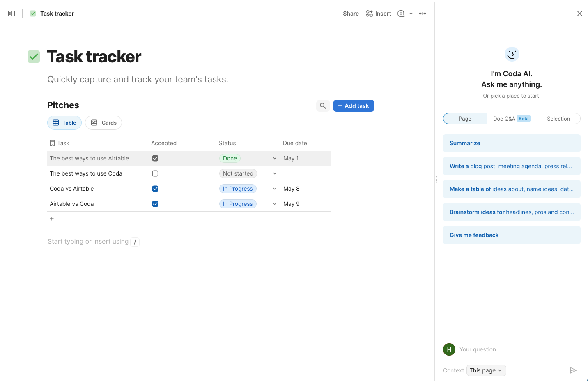The width and height of the screenshot is (588, 381).
Task: Open the Status dropdown for the Not started task
Action: click(x=274, y=173)
